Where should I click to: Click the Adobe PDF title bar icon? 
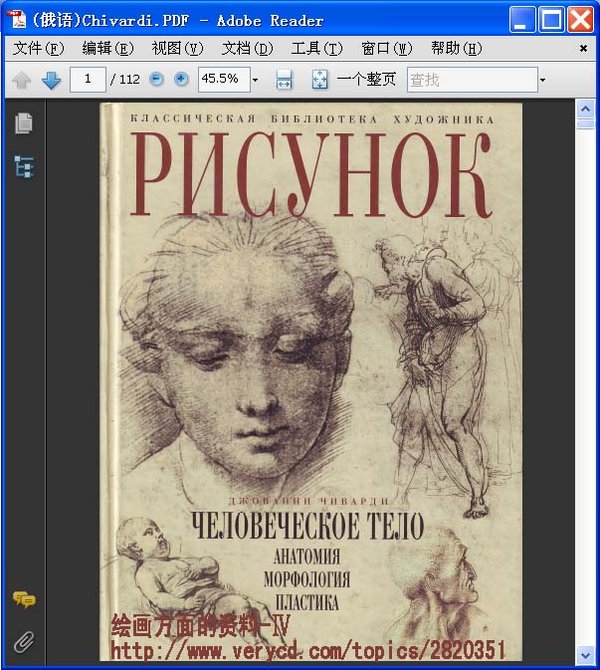tap(18, 20)
